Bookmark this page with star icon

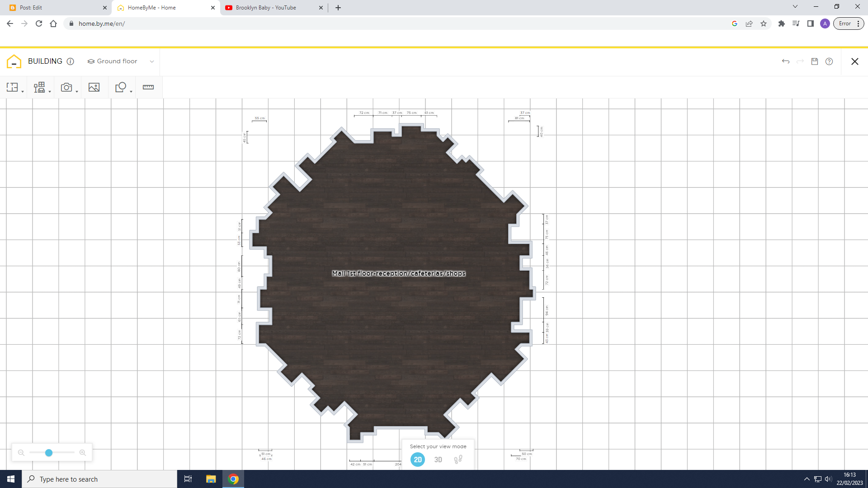pos(764,23)
